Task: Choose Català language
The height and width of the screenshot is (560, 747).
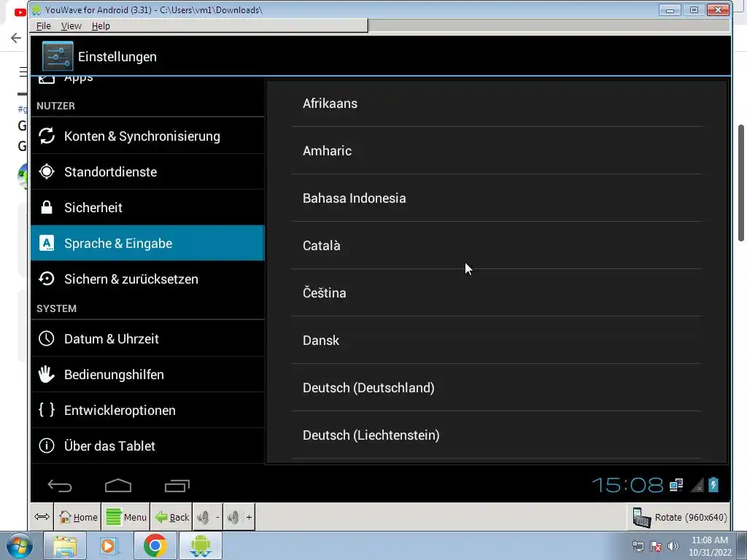Action: 496,245
